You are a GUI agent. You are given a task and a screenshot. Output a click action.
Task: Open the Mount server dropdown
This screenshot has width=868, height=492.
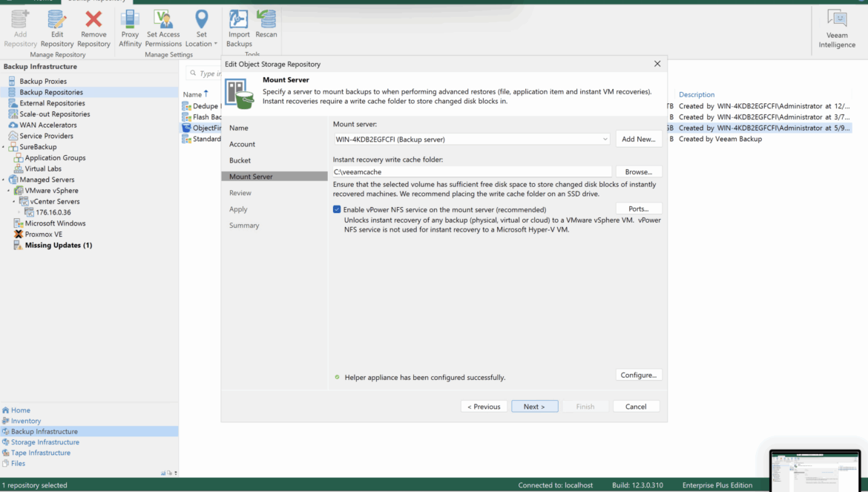(x=605, y=140)
